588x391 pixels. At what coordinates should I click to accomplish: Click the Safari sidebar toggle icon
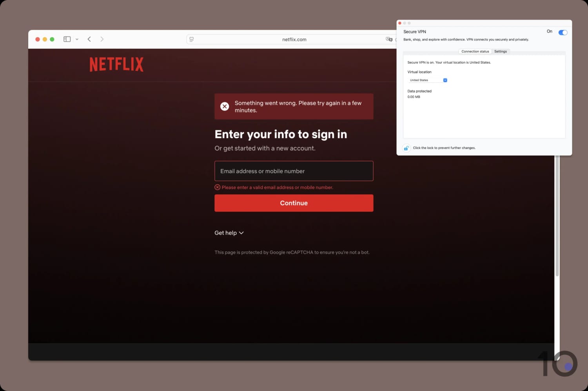click(67, 39)
